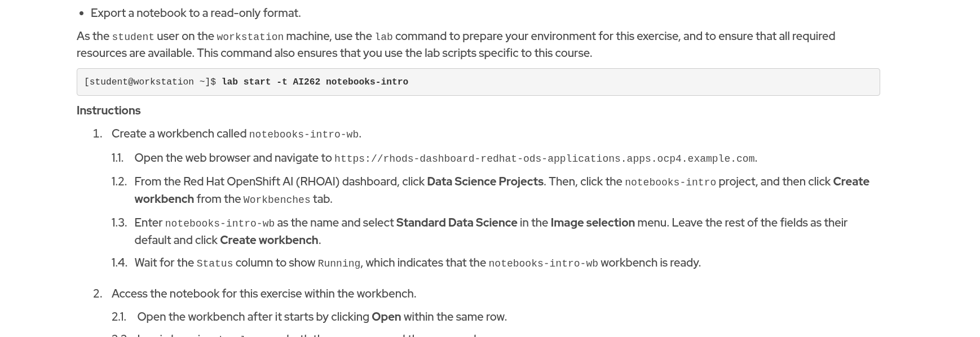Image resolution: width=980 pixels, height=337 pixels.
Task: Click the 'Workbenches' monospace tab name
Action: (276, 200)
